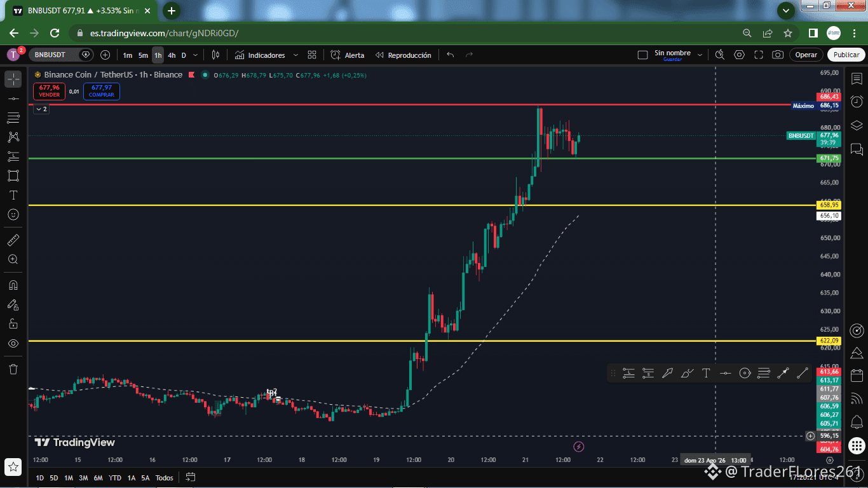Open chart settings hexagon icon
The height and width of the screenshot is (488, 868).
(739, 55)
